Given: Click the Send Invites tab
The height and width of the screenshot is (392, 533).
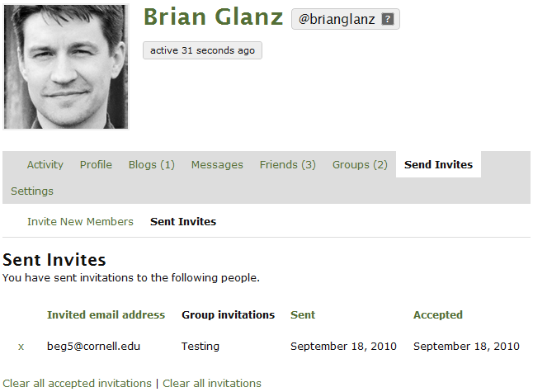Looking at the screenshot, I should (438, 164).
